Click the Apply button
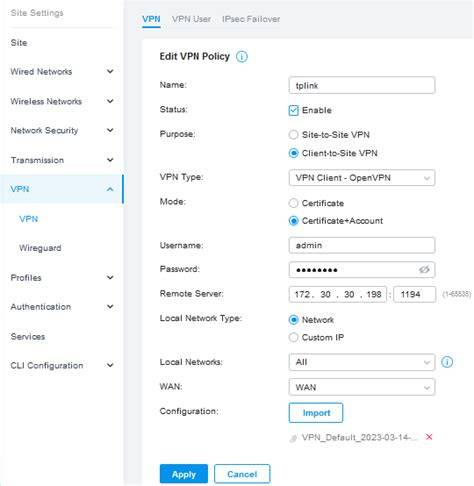474x486 pixels. (184, 474)
